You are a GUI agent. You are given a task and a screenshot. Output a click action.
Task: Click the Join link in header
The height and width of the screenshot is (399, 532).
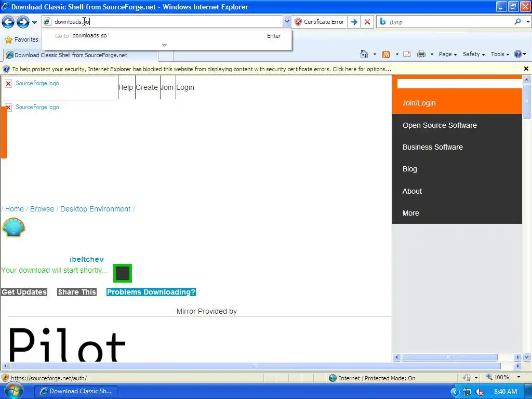pos(167,87)
